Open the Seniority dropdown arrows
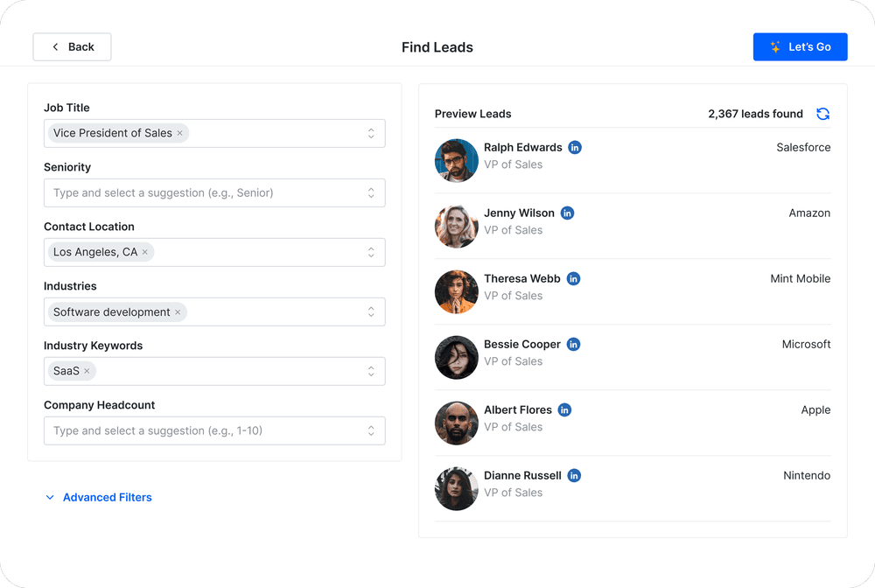 [x=371, y=193]
